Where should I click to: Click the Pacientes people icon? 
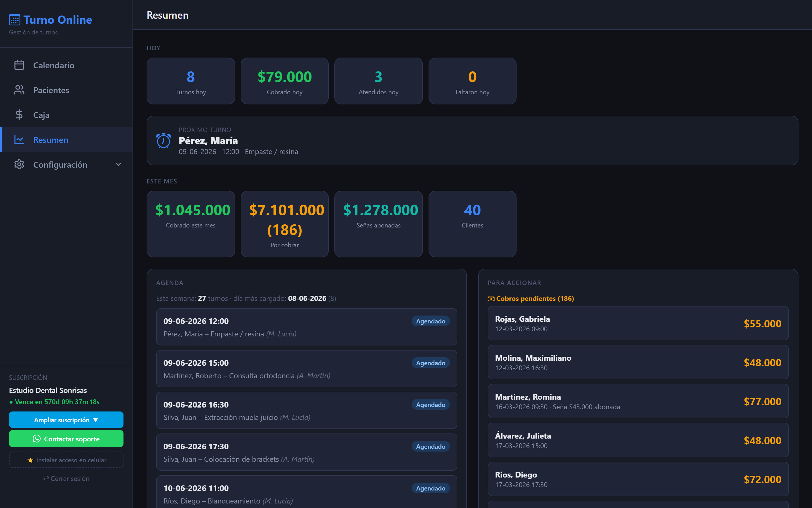19,90
